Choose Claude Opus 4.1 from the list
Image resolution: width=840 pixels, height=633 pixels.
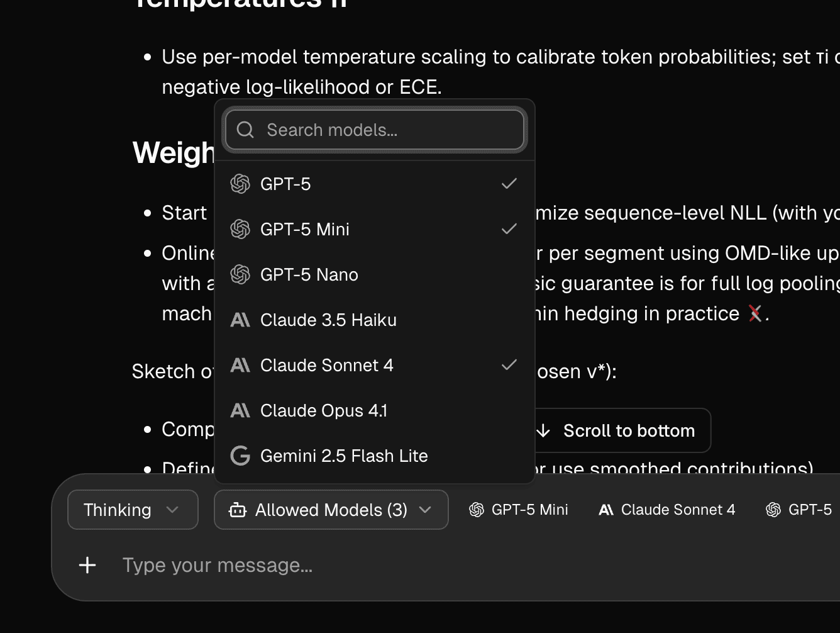pyautogui.click(x=324, y=410)
